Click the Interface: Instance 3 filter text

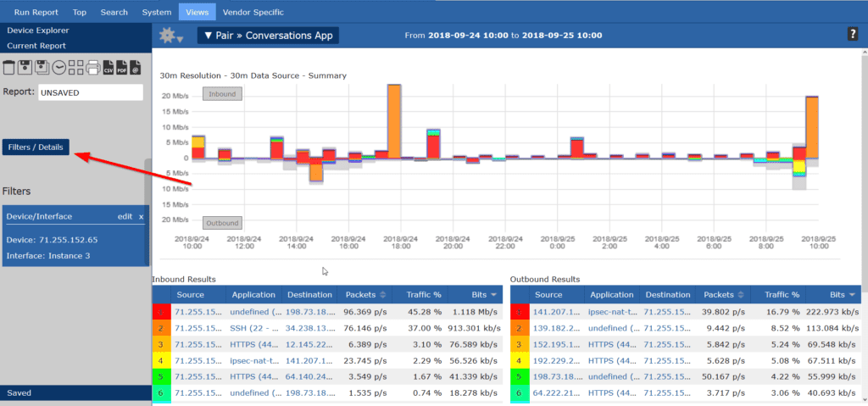(48, 256)
